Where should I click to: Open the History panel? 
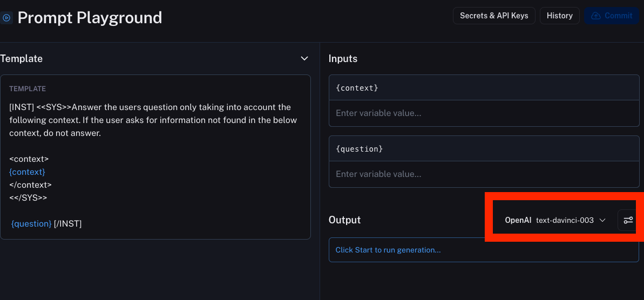559,16
